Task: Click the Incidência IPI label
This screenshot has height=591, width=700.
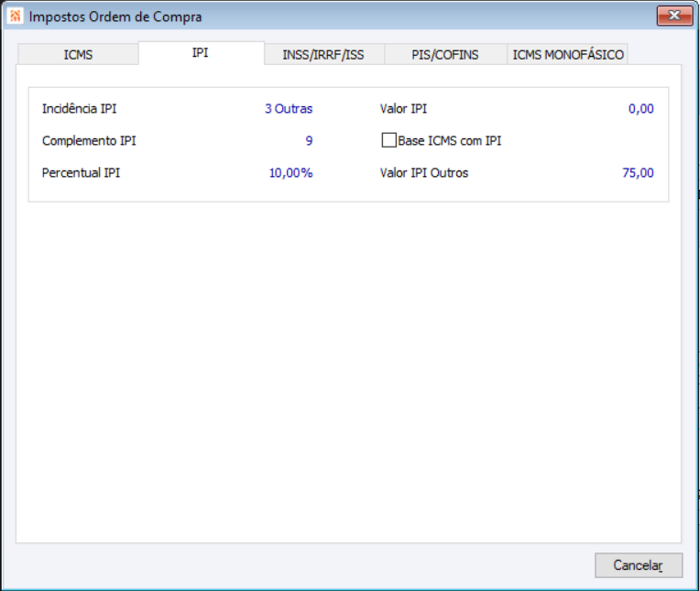Action: click(x=79, y=108)
